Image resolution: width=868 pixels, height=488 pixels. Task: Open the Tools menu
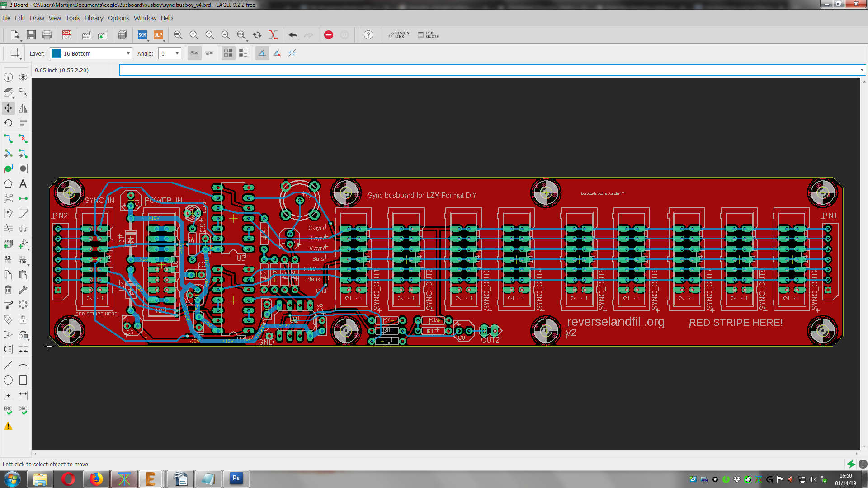72,18
